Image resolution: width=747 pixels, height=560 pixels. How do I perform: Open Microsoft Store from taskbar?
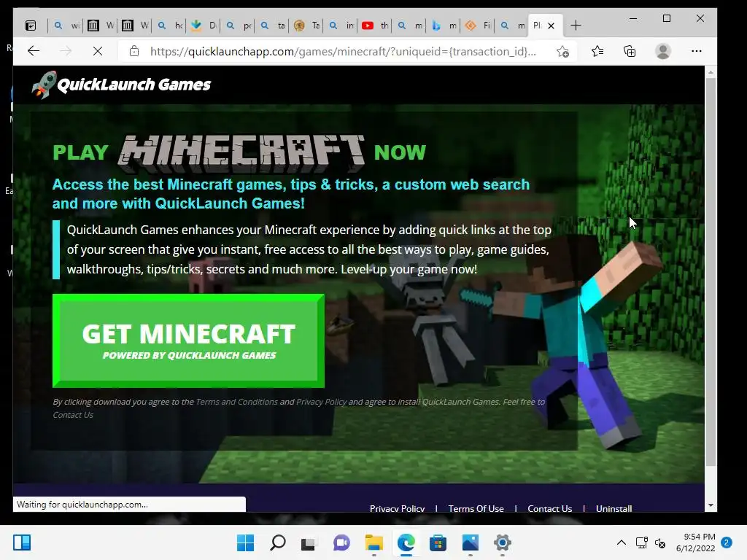coord(438,542)
